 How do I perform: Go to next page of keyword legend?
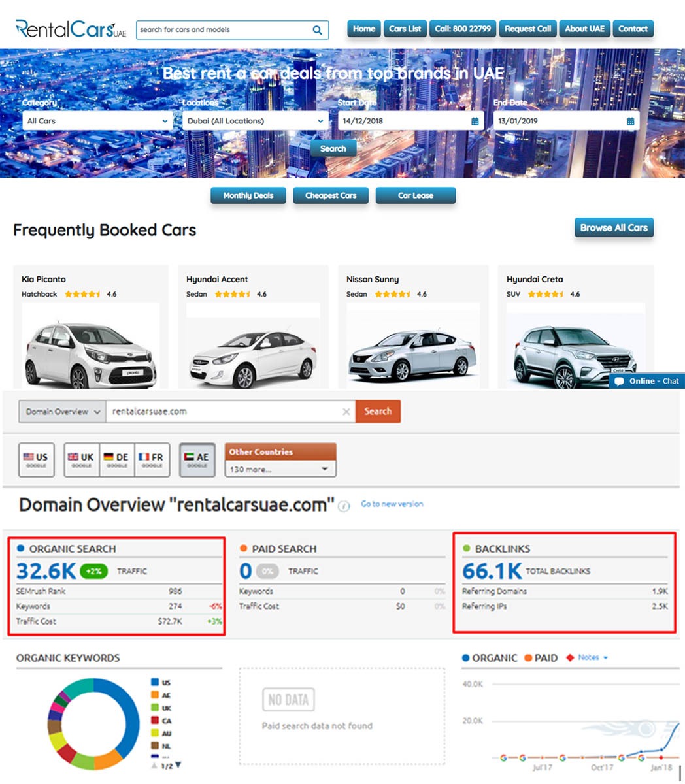[178, 766]
